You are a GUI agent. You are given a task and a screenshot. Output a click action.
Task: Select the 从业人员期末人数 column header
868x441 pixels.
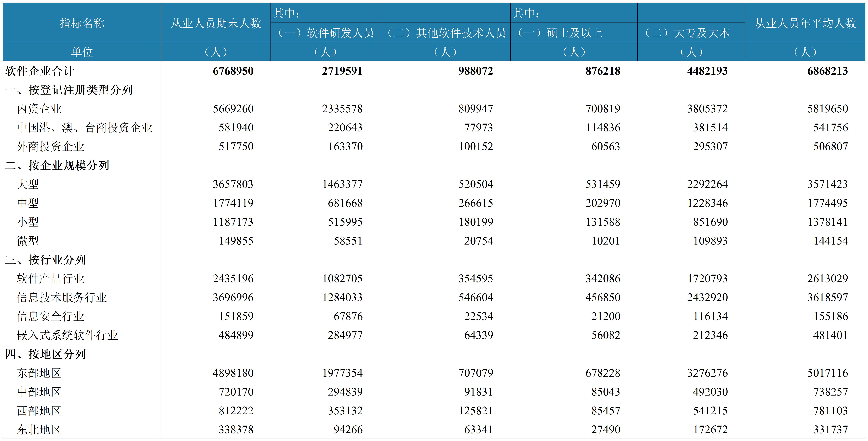tap(216, 23)
